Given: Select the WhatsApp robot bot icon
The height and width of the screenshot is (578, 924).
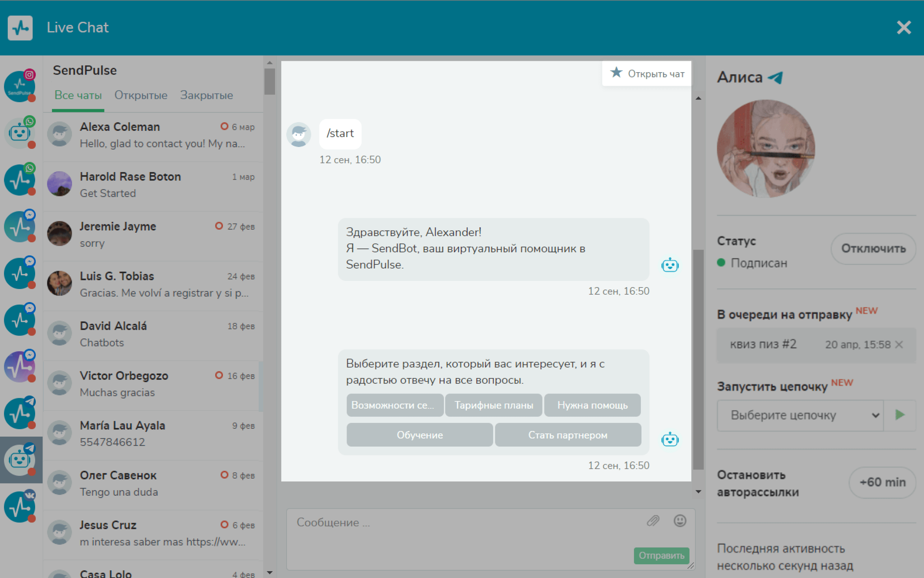Looking at the screenshot, I should 20,133.
